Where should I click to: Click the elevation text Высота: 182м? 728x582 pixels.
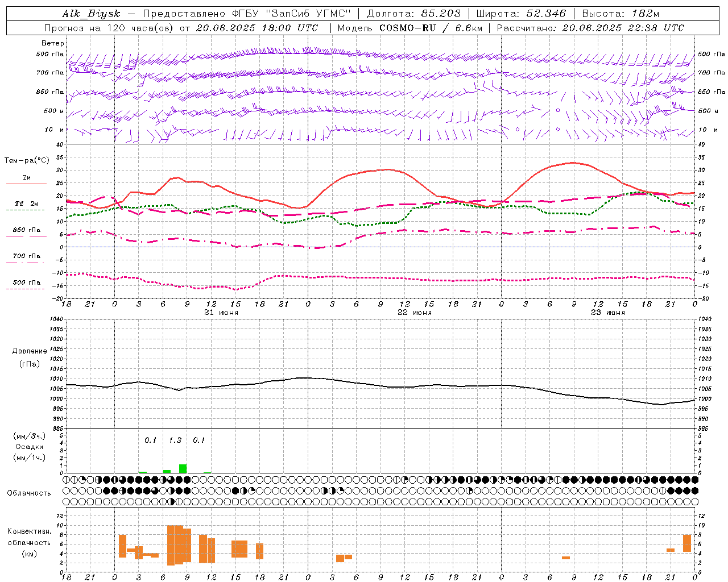pyautogui.click(x=621, y=14)
